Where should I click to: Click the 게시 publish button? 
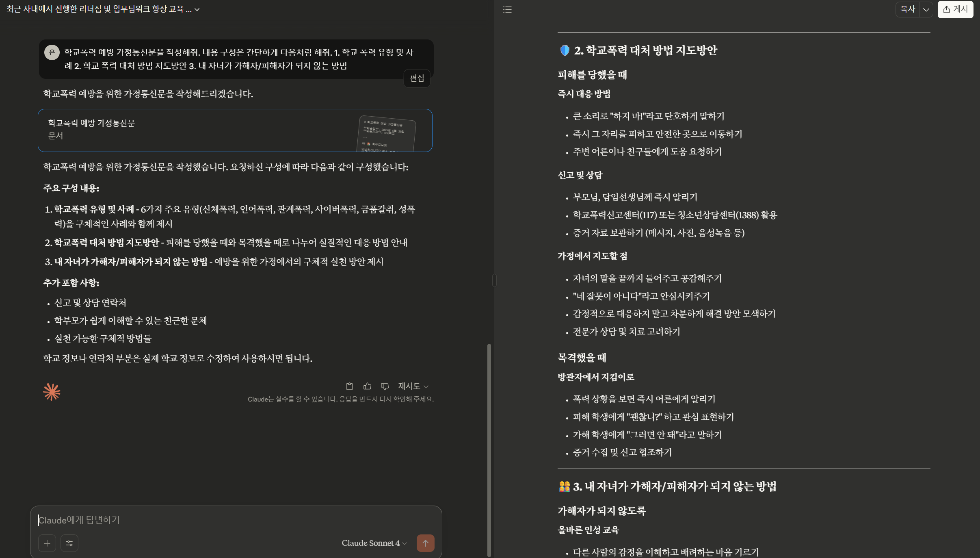[955, 9]
